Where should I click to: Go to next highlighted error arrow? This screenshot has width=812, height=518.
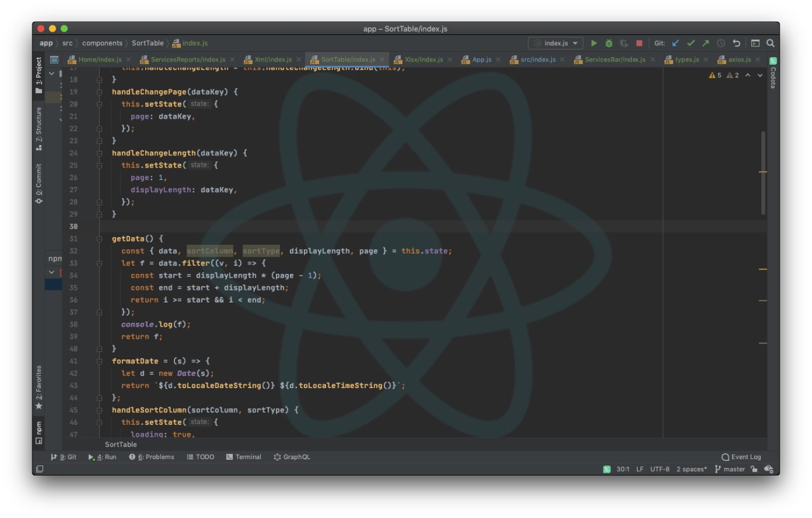pos(759,75)
